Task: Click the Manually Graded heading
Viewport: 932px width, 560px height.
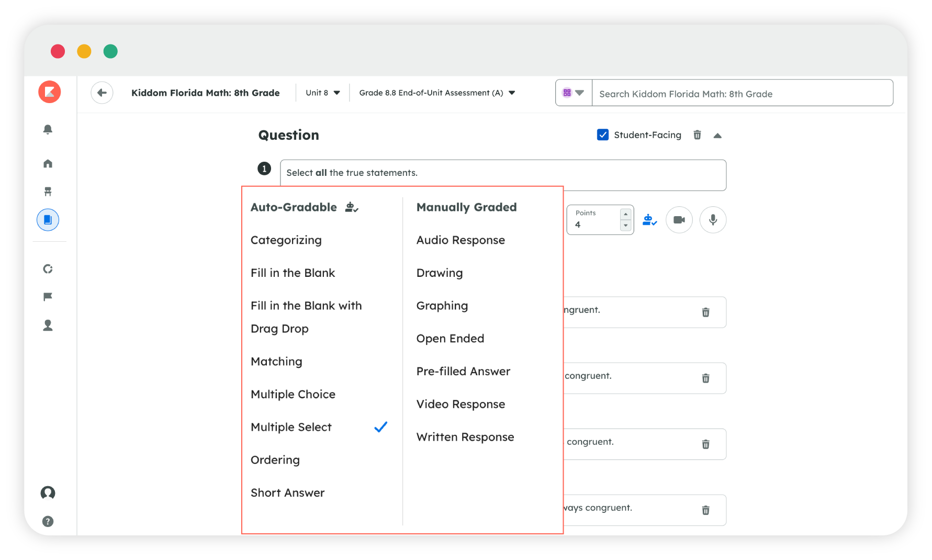Action: pos(466,207)
